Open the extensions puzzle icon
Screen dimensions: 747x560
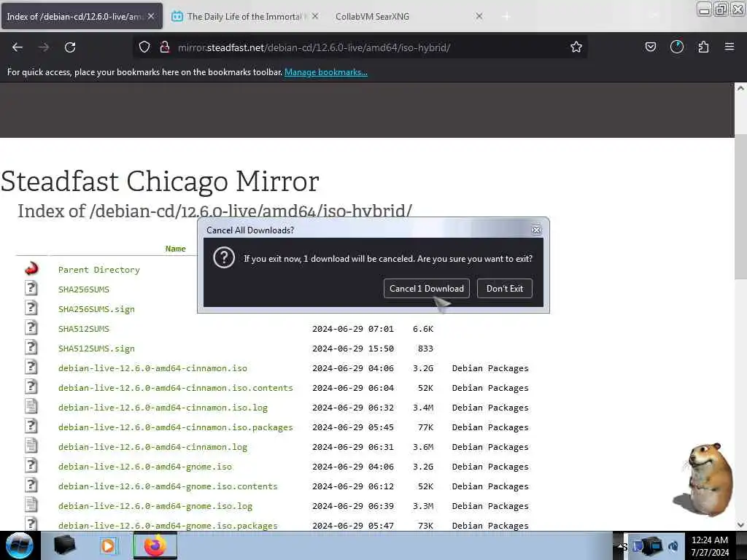(703, 47)
